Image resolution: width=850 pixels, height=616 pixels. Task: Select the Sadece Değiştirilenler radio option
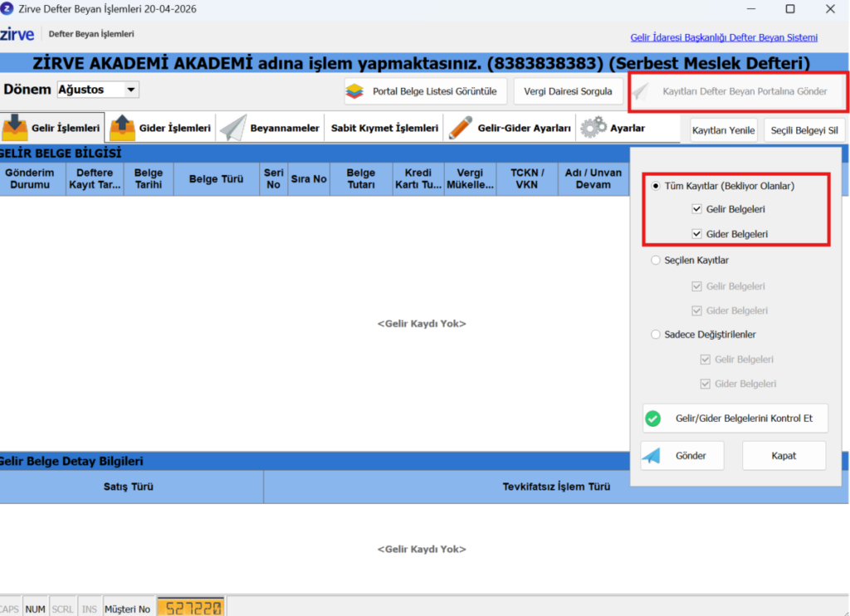point(656,335)
